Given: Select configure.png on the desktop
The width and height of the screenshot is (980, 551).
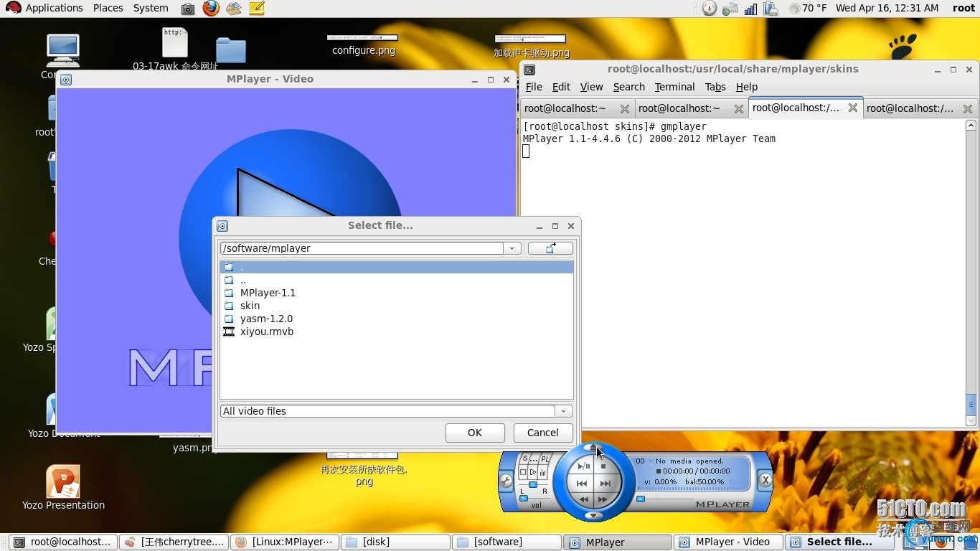Looking at the screenshot, I should click(363, 44).
